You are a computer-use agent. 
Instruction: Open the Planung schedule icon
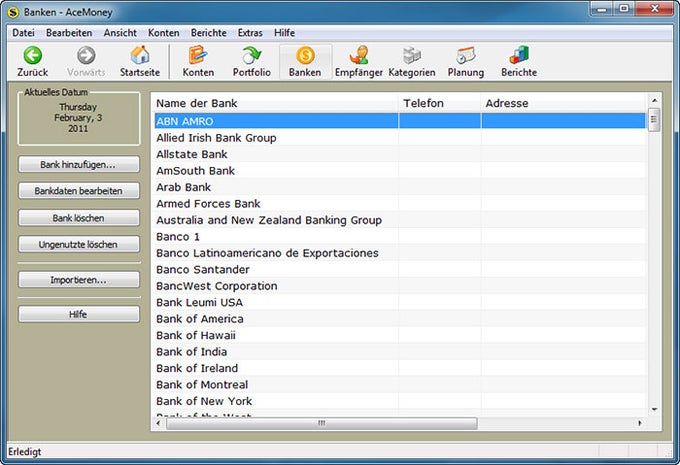[x=466, y=56]
